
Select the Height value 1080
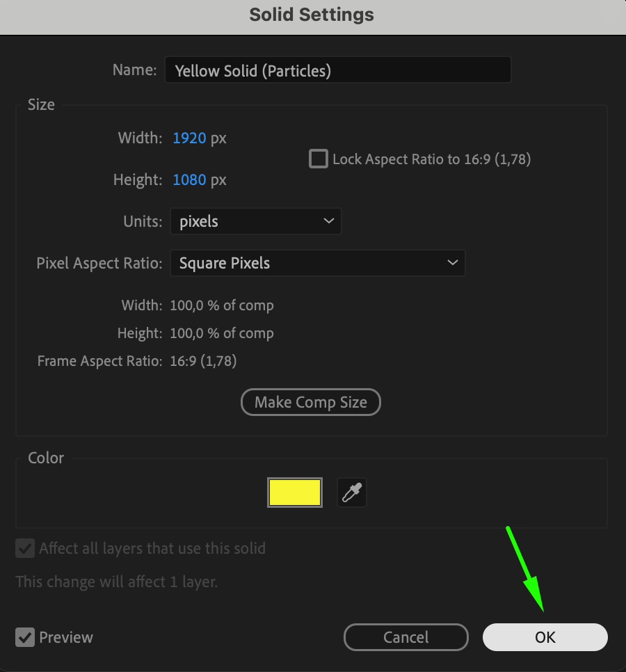click(189, 180)
